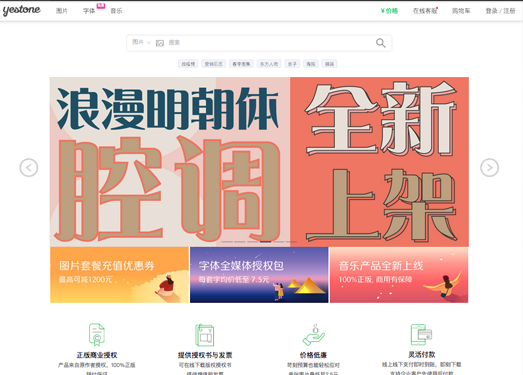The width and height of the screenshot is (523, 375).
Task: Click the 搜索 search input field
Action: coord(270,43)
